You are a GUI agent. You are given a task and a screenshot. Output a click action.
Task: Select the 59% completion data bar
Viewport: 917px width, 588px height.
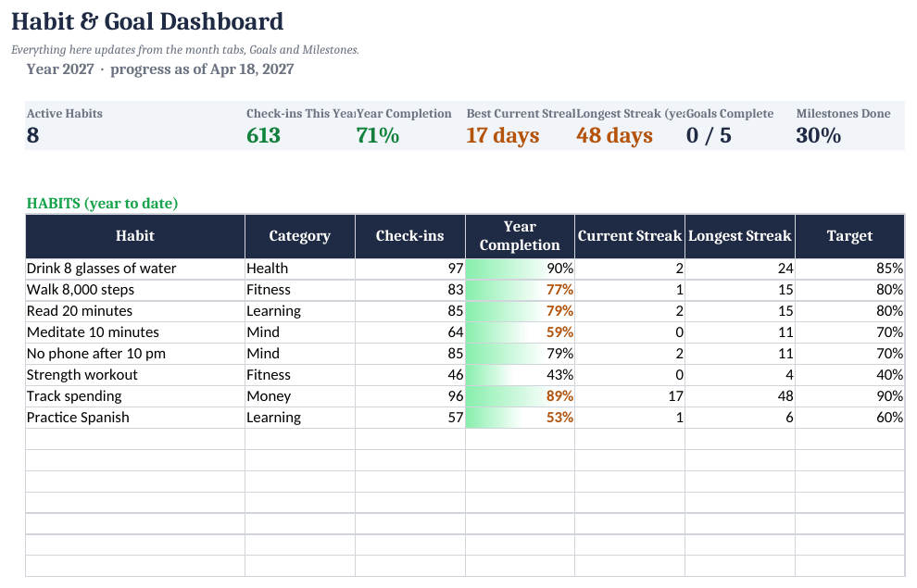pos(520,332)
